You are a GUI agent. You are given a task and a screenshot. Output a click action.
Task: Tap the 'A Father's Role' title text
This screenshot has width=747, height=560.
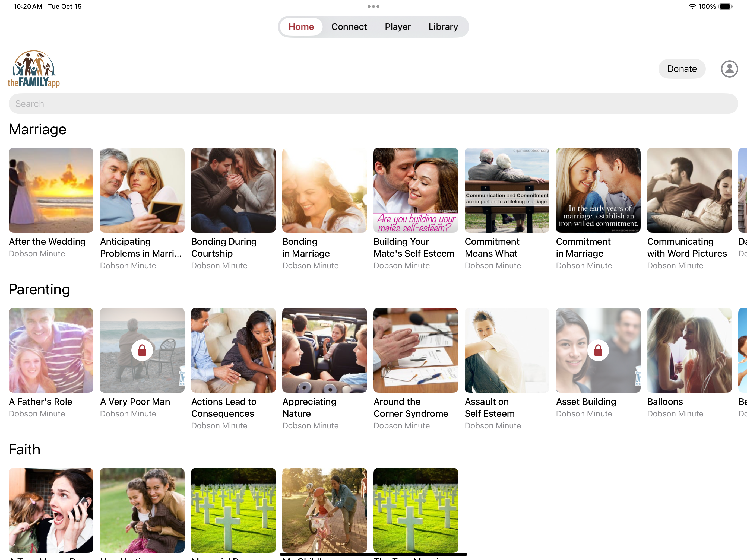tap(40, 402)
